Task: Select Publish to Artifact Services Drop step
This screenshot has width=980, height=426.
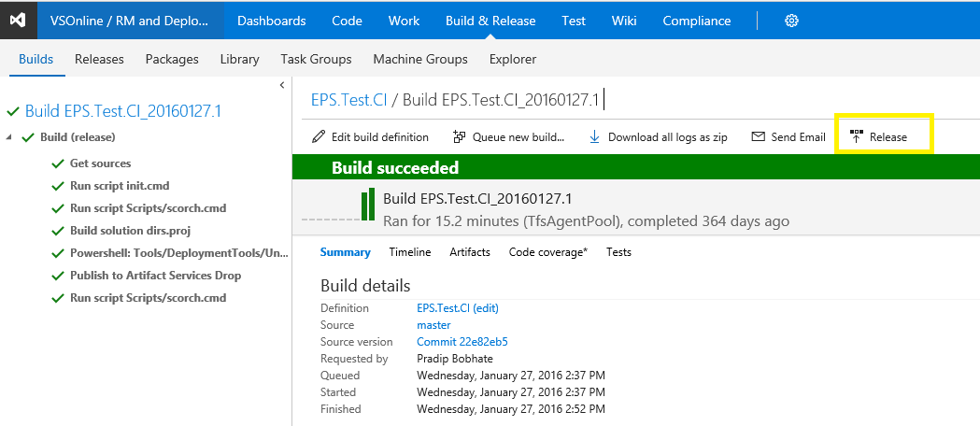Action: (156, 277)
